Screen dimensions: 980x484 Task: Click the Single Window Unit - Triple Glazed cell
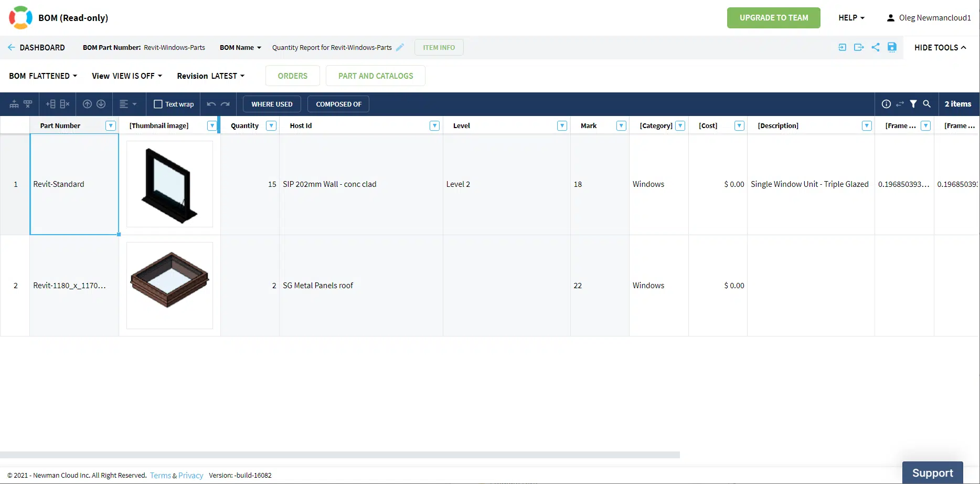click(811, 184)
